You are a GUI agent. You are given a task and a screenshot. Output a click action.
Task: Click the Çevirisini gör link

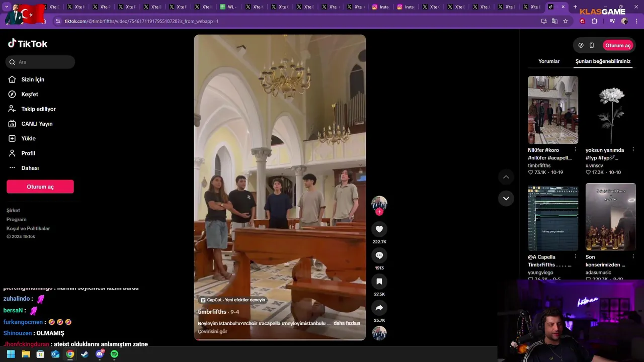click(212, 331)
